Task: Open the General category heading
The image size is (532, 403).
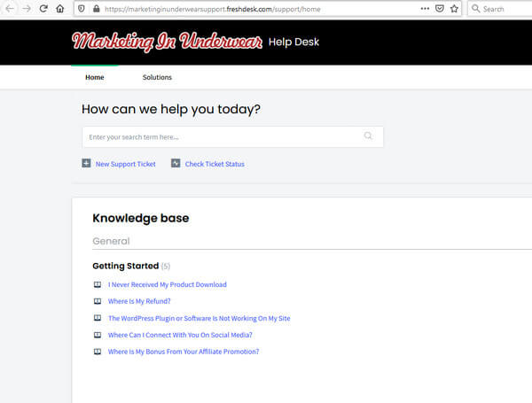Action: pos(111,241)
